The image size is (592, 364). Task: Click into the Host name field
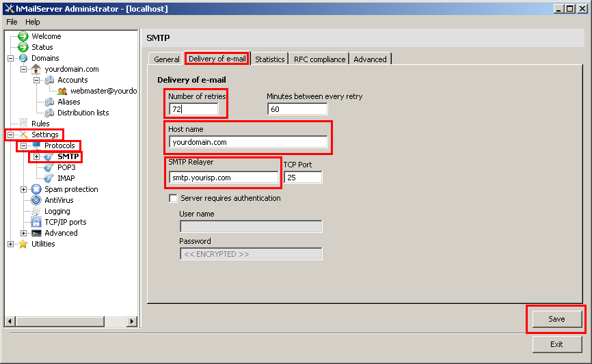pyautogui.click(x=248, y=142)
